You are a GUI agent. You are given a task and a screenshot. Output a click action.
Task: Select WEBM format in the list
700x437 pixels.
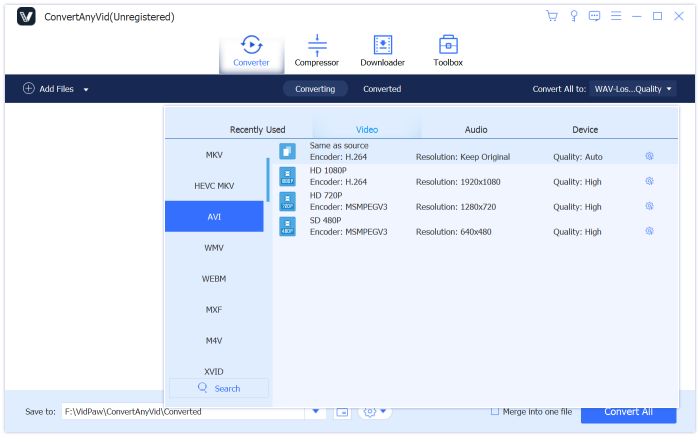click(214, 279)
